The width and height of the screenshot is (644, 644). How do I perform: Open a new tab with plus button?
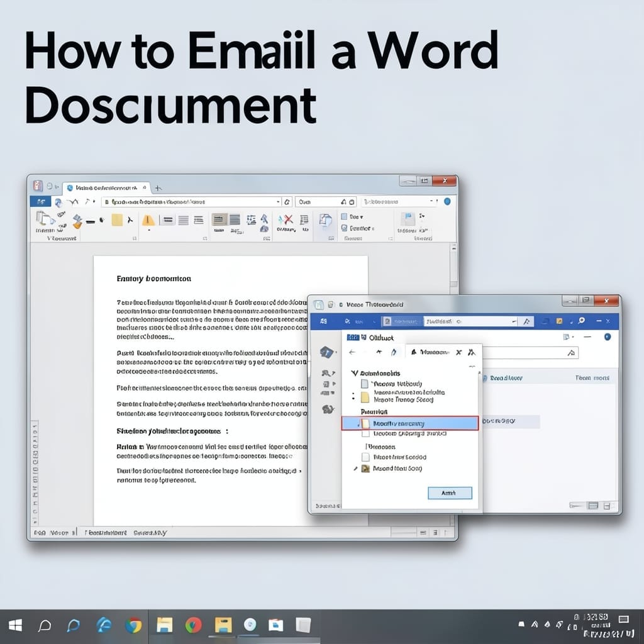(x=158, y=188)
